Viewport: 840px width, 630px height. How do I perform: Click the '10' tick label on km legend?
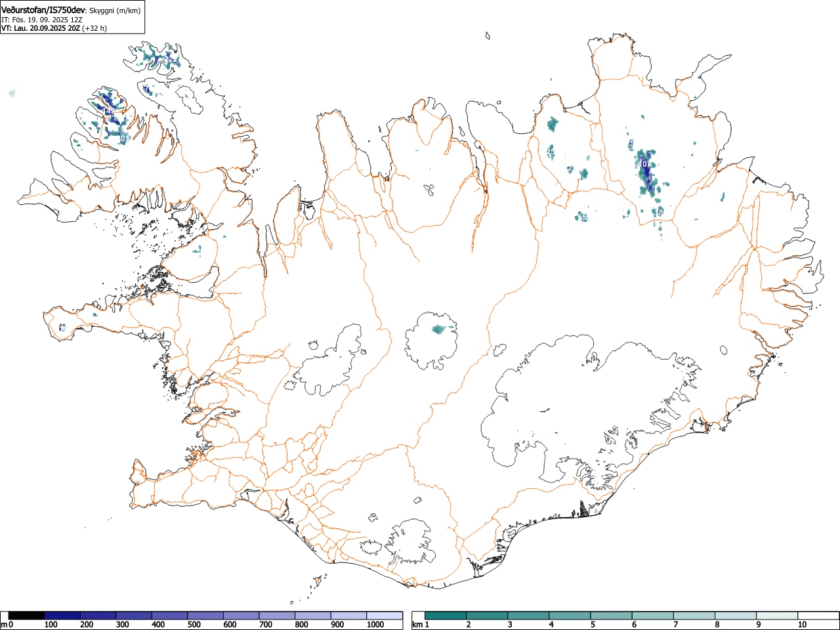pos(802,625)
